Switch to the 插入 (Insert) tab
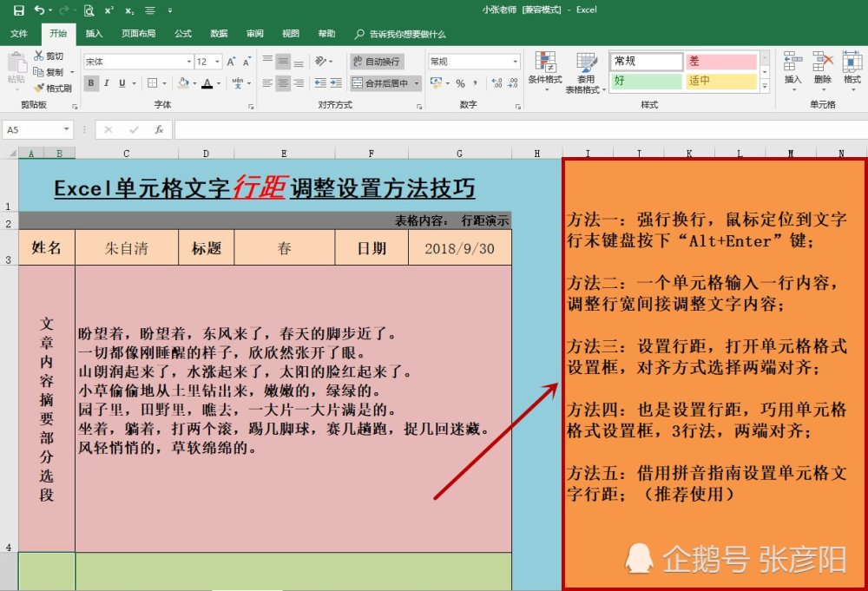The width and height of the screenshot is (868, 591). click(x=94, y=34)
